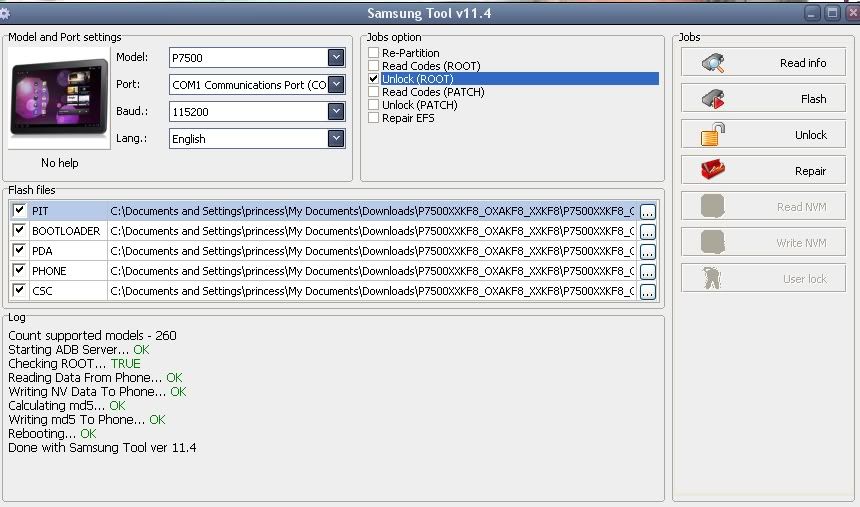
Task: Click 'Checking ROOT... TRUE' log line
Action: click(74, 363)
